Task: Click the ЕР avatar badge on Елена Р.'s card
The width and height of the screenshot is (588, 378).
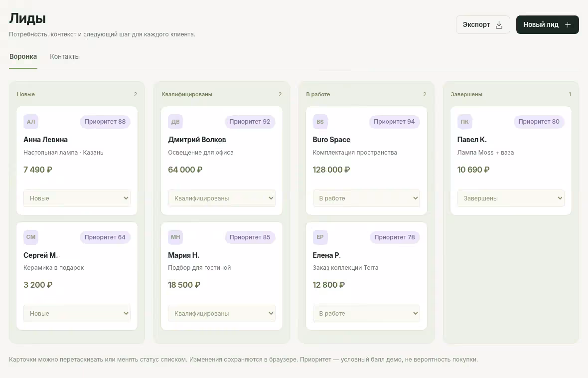Action: (x=320, y=237)
